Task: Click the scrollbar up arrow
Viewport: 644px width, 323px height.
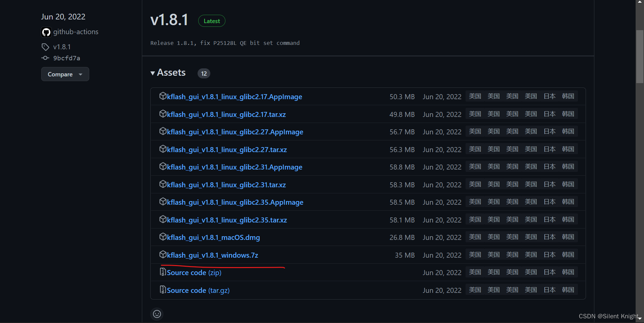Action: 640,2
